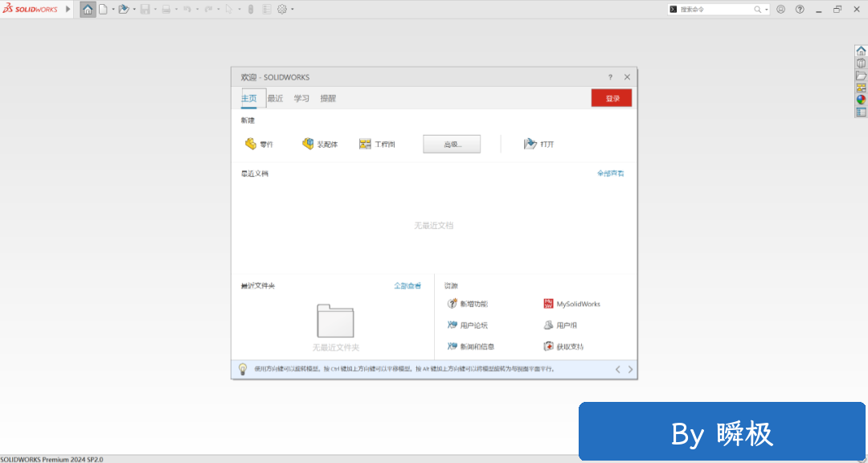Create new Part (零件) document
This screenshot has height=463, width=868.
[x=259, y=144]
